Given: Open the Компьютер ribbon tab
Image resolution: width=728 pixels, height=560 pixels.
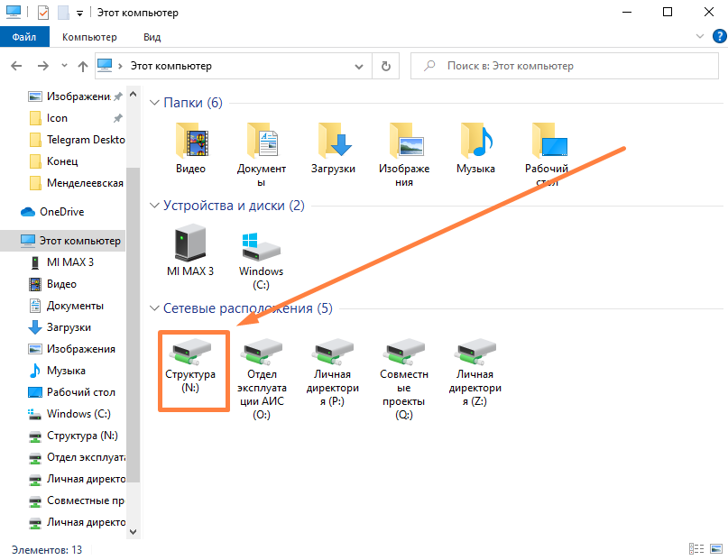Looking at the screenshot, I should (x=89, y=37).
